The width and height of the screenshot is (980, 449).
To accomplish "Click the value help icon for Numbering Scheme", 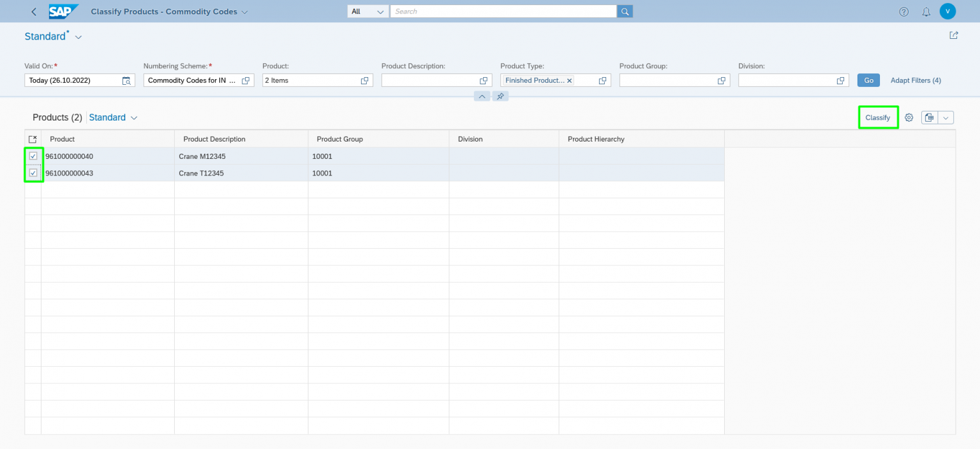I will (x=246, y=80).
